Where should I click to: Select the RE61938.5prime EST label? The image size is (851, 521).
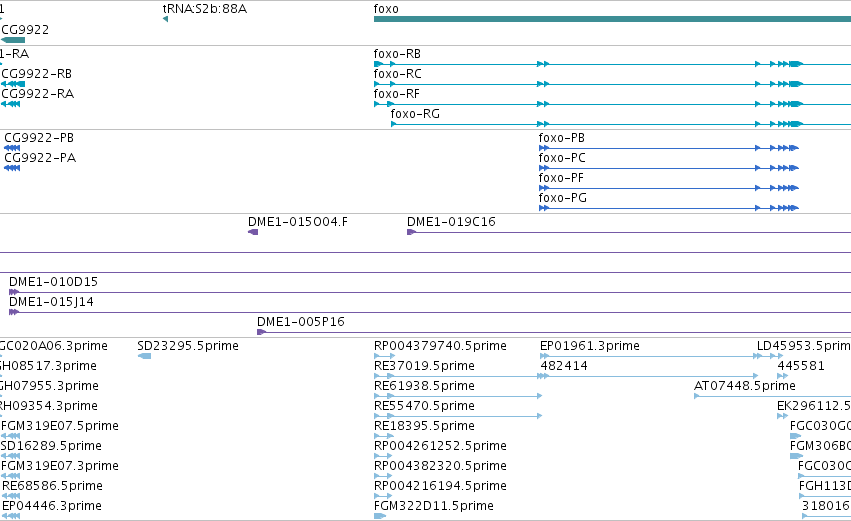click(x=424, y=386)
